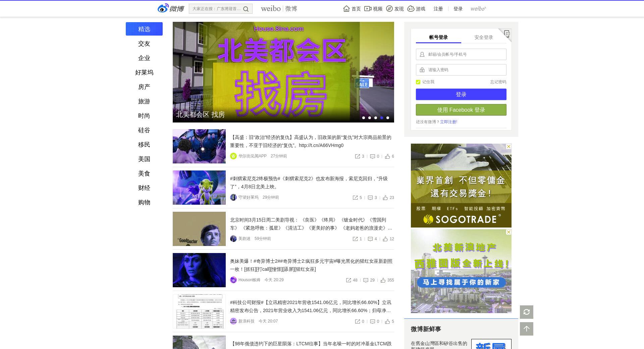Switch to QR code login corner icon

coord(507,34)
